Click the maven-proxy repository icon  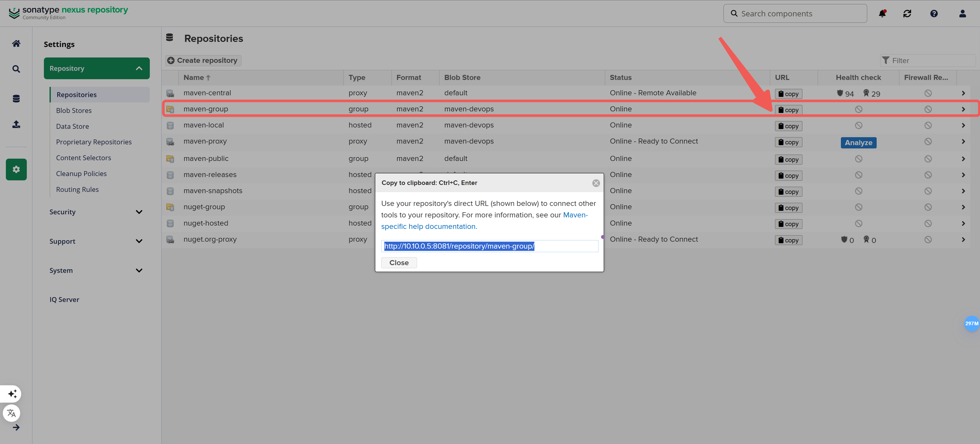170,142
